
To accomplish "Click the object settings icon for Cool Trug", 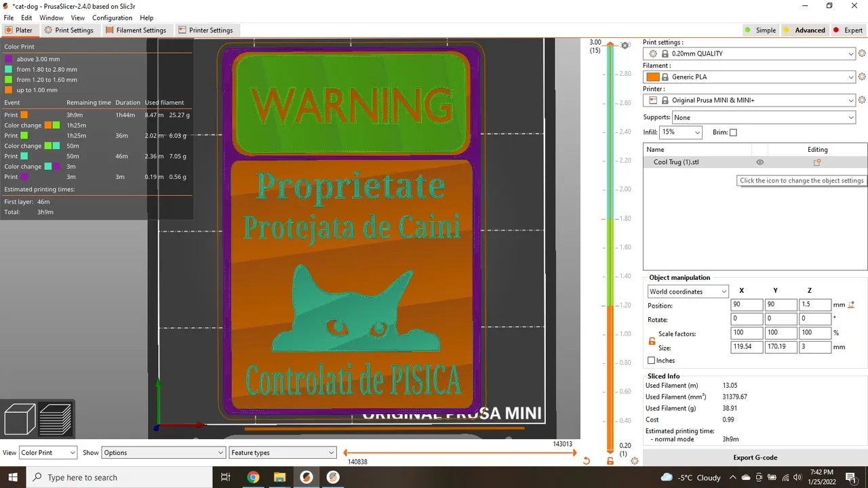I will point(816,162).
